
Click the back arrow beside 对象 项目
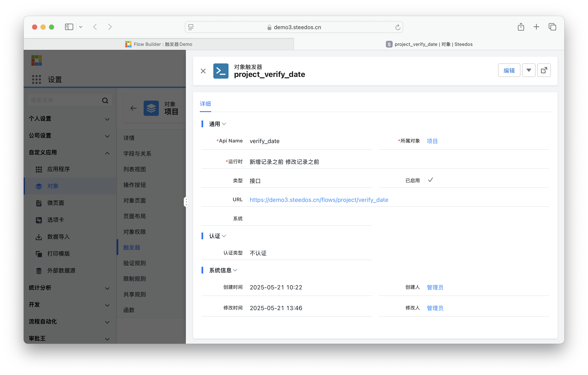coord(133,108)
